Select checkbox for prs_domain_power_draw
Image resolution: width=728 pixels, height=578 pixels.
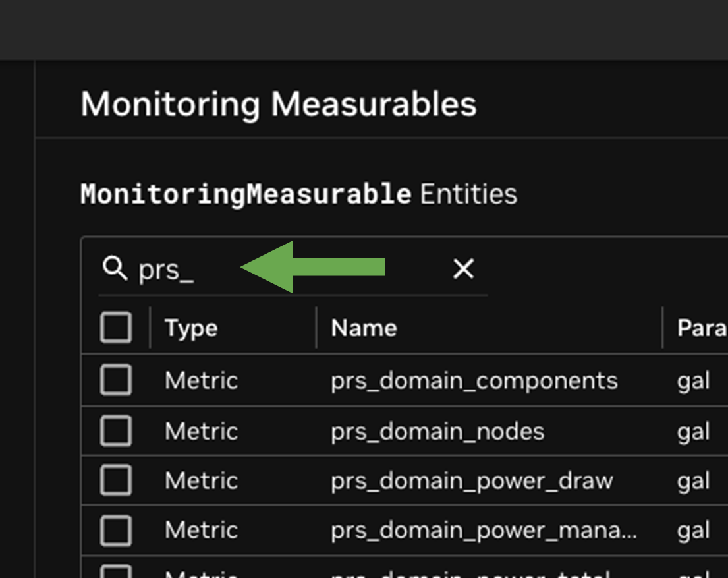coord(116,480)
